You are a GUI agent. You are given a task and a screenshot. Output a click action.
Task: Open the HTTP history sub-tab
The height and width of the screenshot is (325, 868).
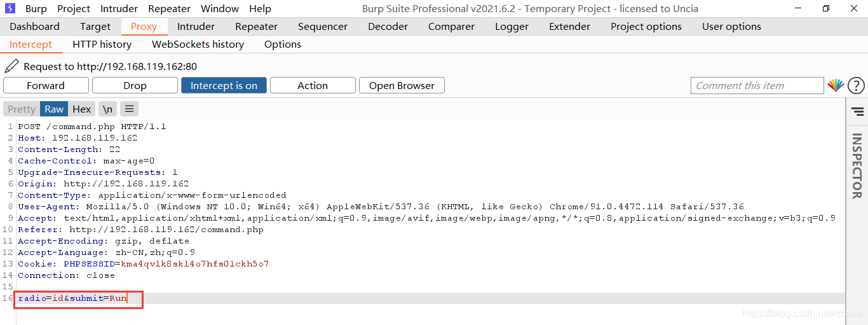(x=102, y=44)
